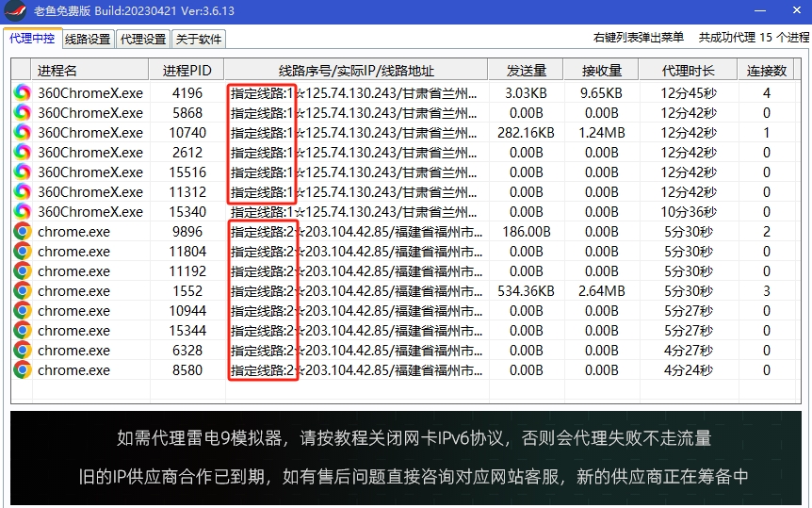Screen dimensions: 812x508
Task: Sort by the 进程名 column header
Action: (x=90, y=71)
